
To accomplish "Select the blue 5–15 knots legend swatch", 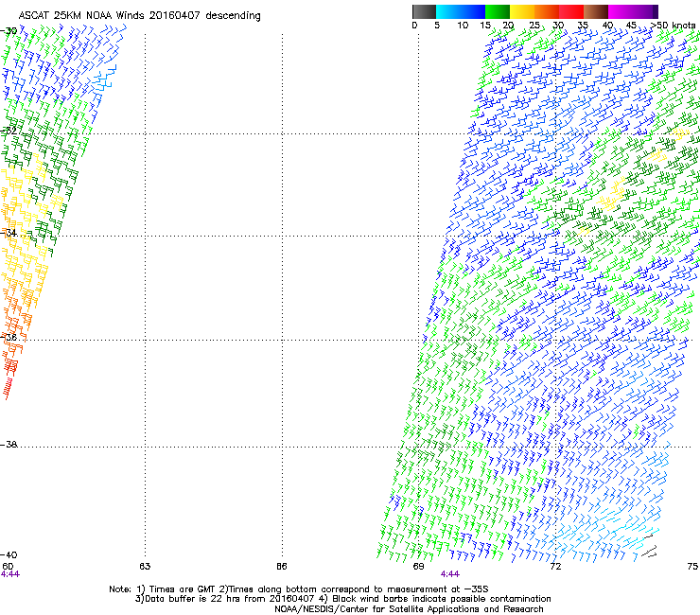I will point(461,11).
